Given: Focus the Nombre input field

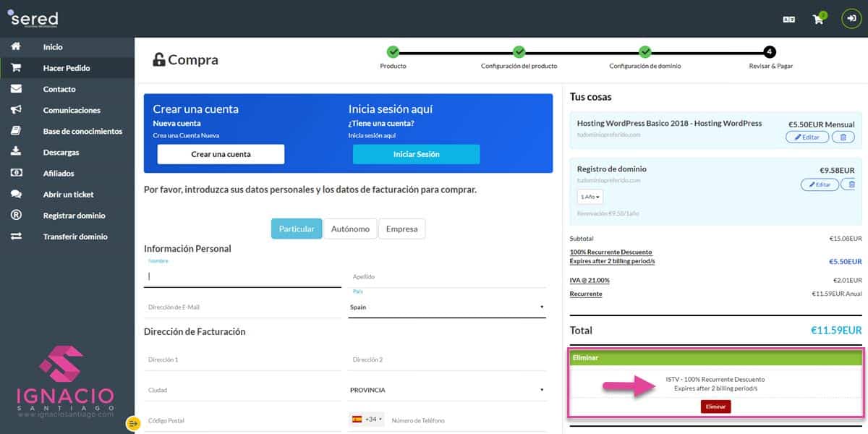Looking at the screenshot, I should pos(242,276).
